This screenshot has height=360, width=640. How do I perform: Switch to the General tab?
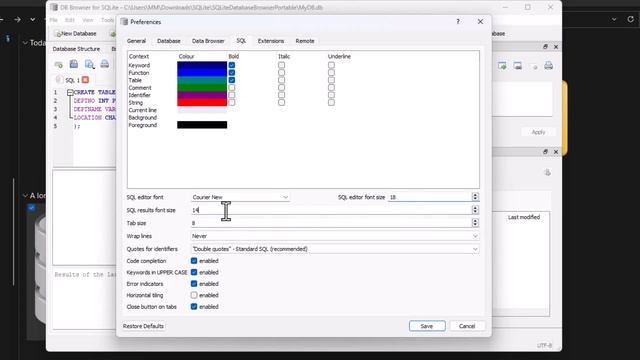tap(136, 41)
